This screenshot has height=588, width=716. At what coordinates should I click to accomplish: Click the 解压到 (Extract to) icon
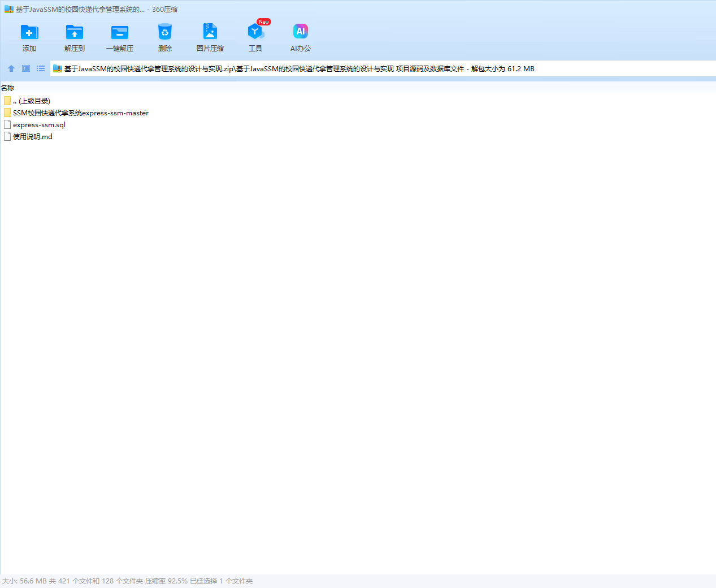[x=75, y=32]
